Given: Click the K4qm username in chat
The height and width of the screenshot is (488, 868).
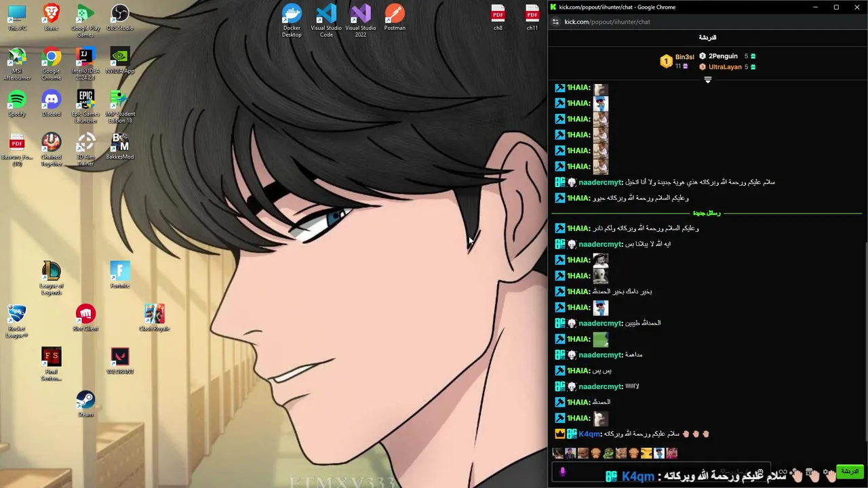Looking at the screenshot, I should [589, 434].
